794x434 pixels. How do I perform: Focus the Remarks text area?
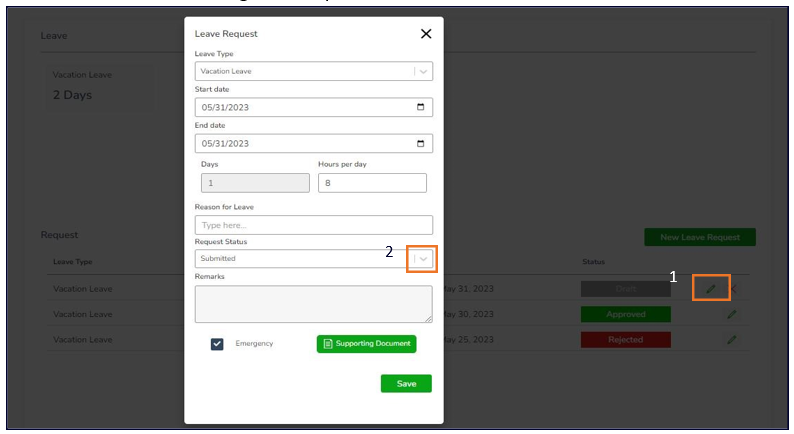tap(313, 304)
